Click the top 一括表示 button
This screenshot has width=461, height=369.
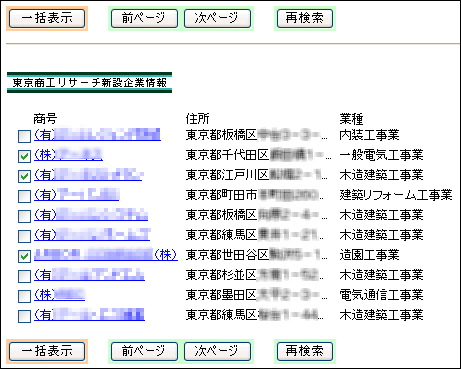[x=47, y=18]
